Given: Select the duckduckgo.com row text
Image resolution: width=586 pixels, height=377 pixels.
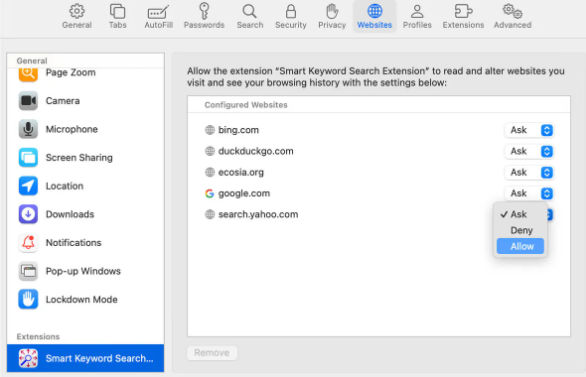Looking at the screenshot, I should pyautogui.click(x=256, y=151).
